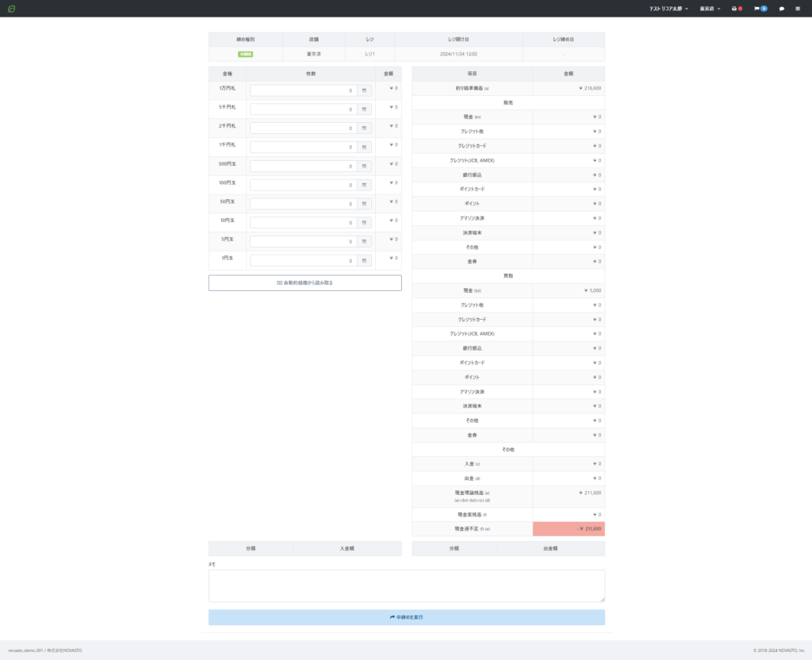Click the red 現金過不足 amount cell
This screenshot has width=812, height=660.
[569, 529]
